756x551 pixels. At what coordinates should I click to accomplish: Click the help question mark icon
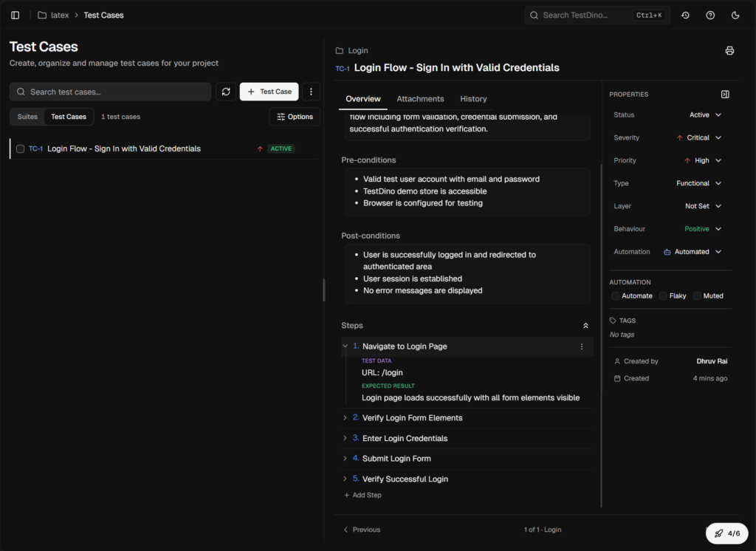[710, 15]
